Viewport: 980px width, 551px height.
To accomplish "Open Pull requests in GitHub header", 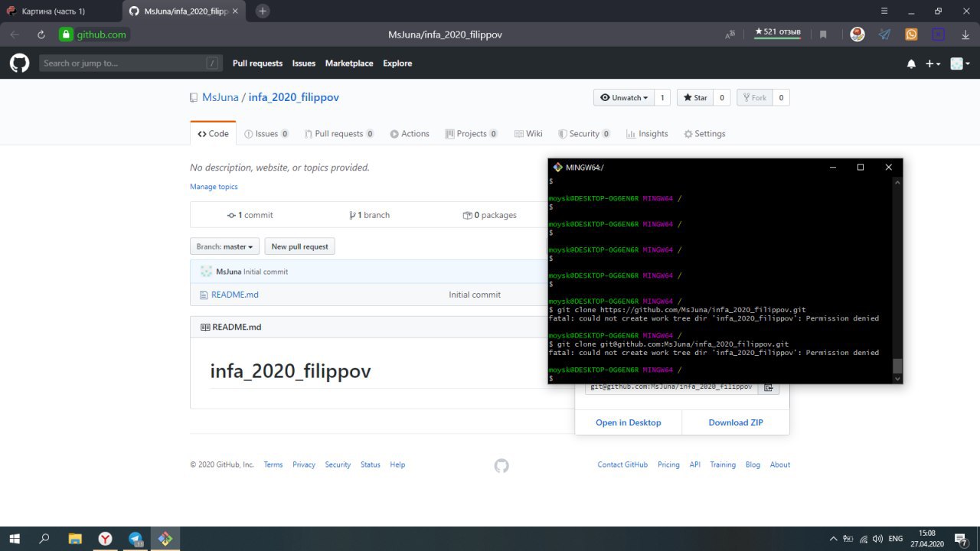I will pos(257,64).
